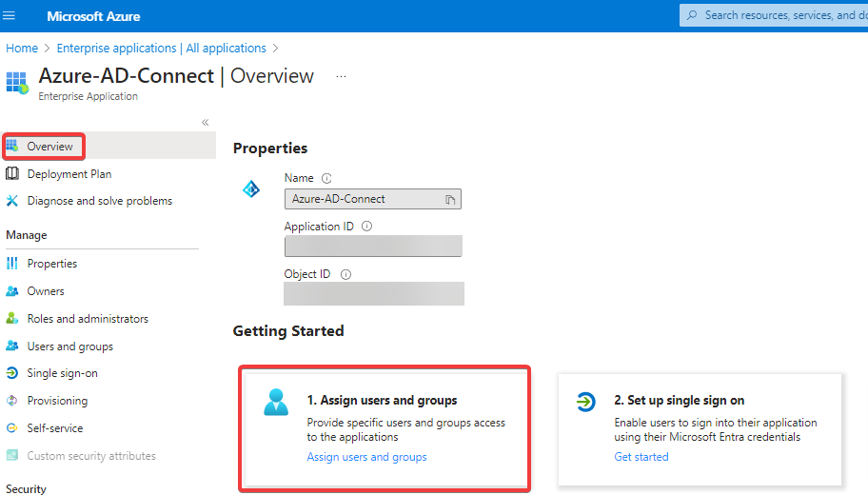Click the Assign users and groups person icon
This screenshot has height=495, width=868.
coord(276,403)
